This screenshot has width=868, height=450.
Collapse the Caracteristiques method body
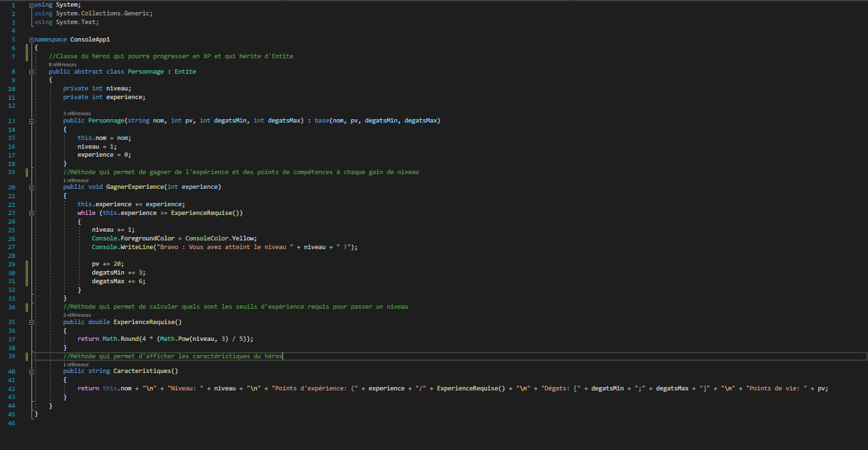point(31,370)
